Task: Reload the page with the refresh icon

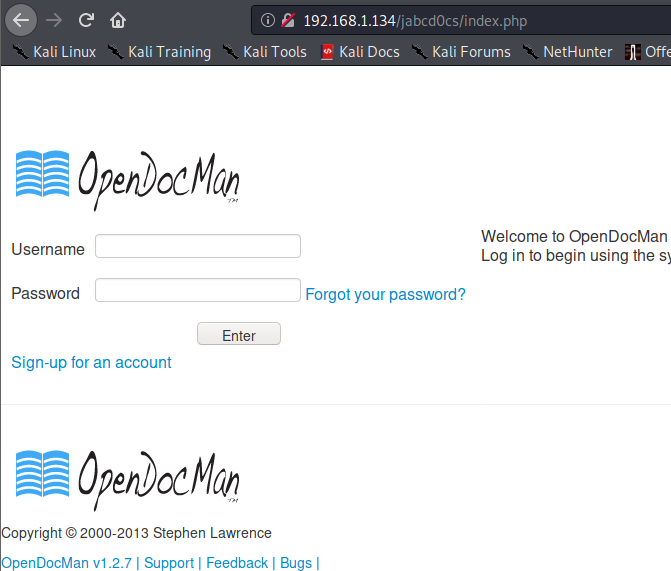Action: click(x=86, y=20)
